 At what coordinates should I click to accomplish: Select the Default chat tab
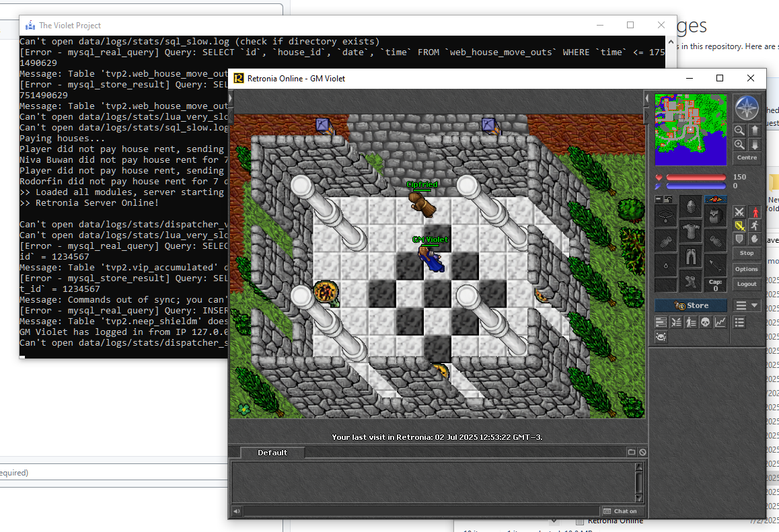[272, 453]
